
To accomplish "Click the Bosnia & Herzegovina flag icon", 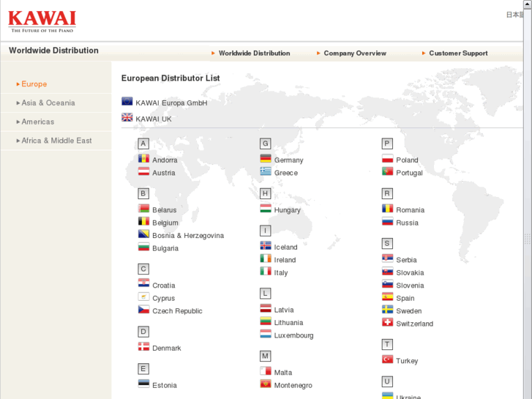I will click(143, 234).
